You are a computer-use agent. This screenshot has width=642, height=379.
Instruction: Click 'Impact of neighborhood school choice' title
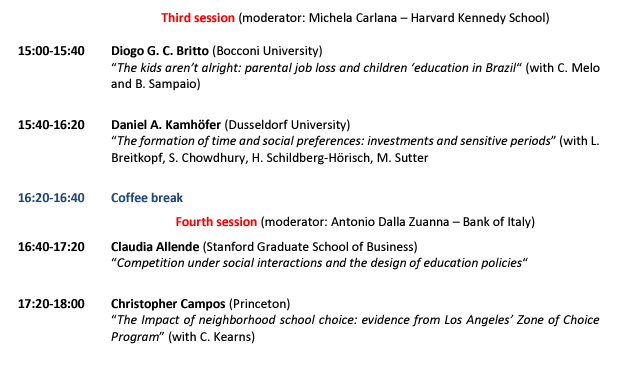coord(355,328)
